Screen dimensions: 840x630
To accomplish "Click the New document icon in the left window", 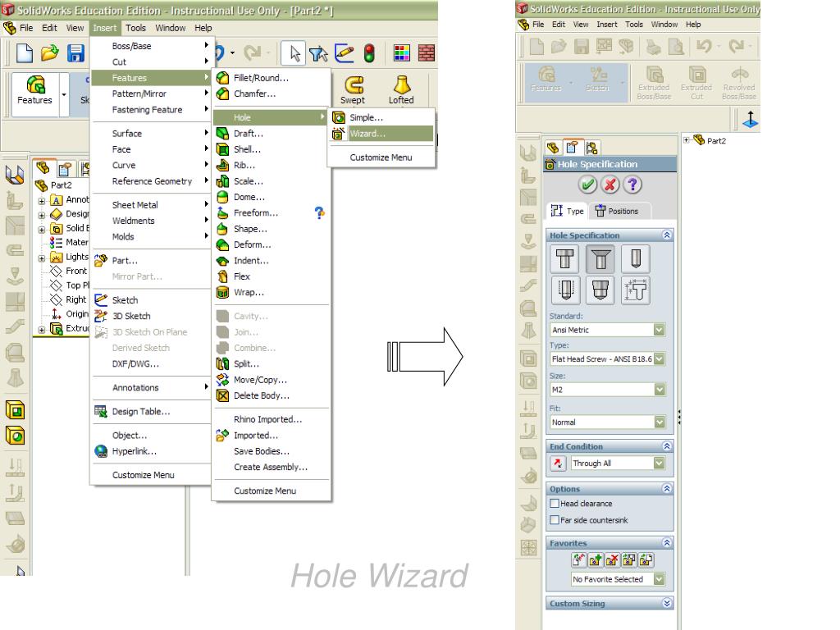I will pyautogui.click(x=25, y=53).
